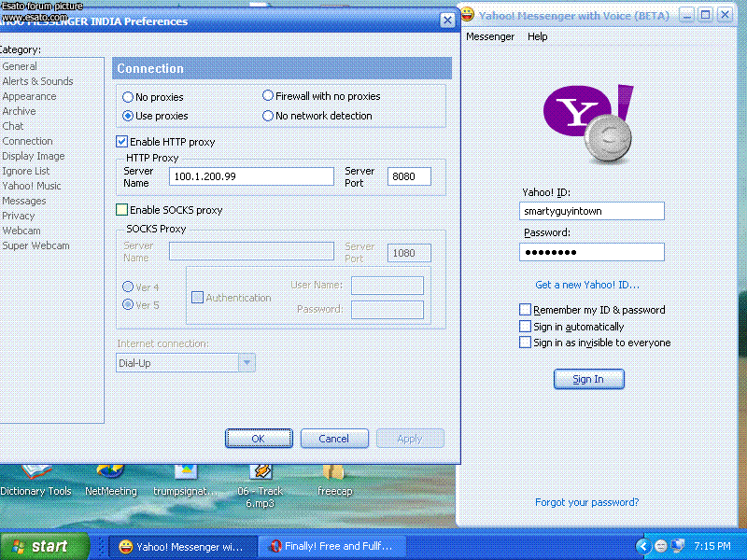This screenshot has height=560, width=747.
Task: Uncheck Enable HTTP proxy checkbox
Action: tap(122, 142)
